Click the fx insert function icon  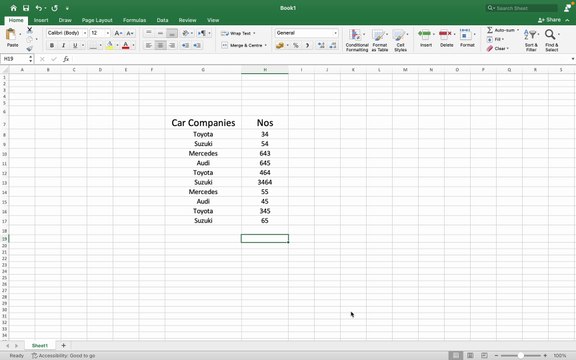[x=66, y=59]
